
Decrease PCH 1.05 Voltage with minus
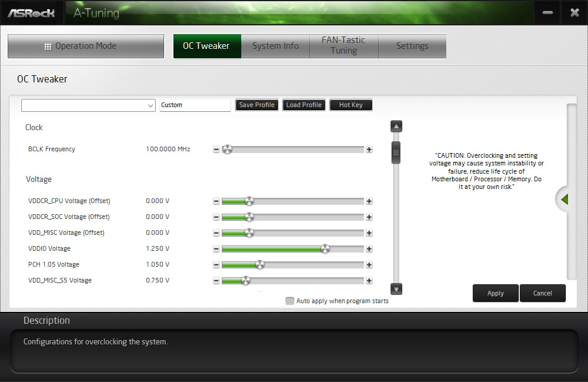coord(216,265)
